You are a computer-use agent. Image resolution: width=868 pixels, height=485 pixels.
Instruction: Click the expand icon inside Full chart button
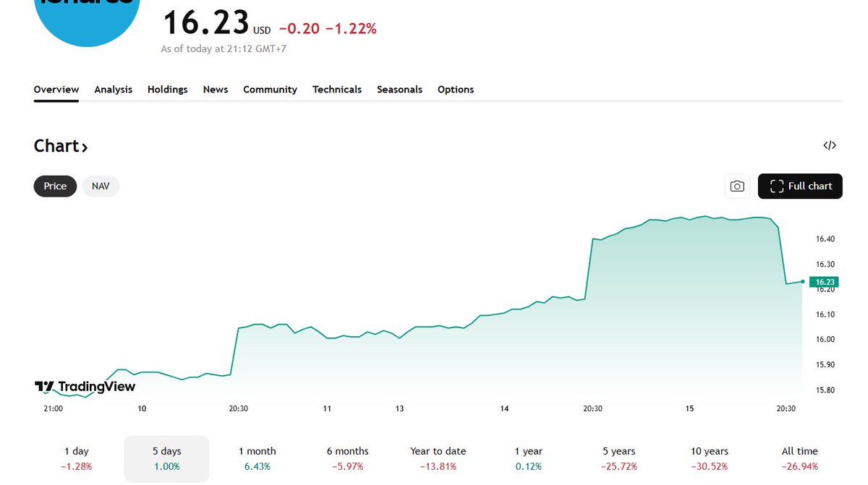click(x=776, y=186)
